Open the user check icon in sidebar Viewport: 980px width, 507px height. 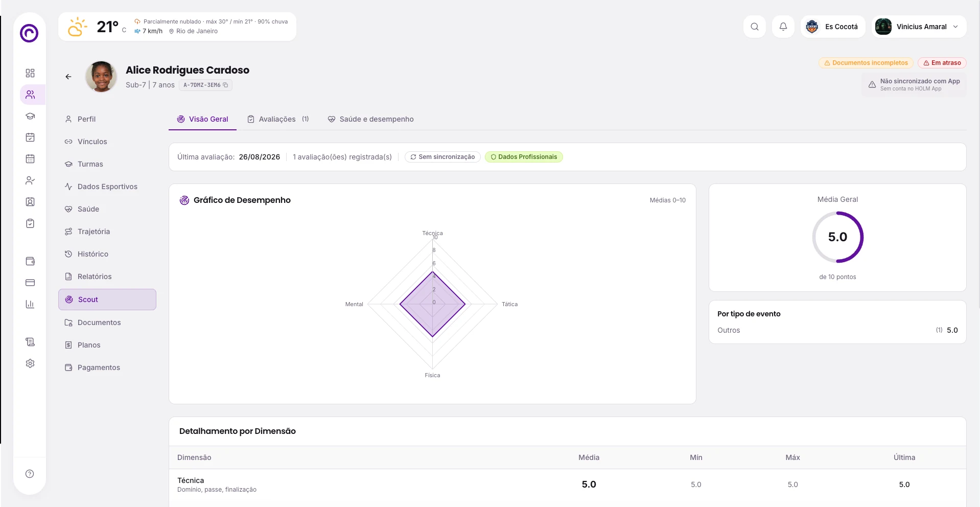coord(30,180)
